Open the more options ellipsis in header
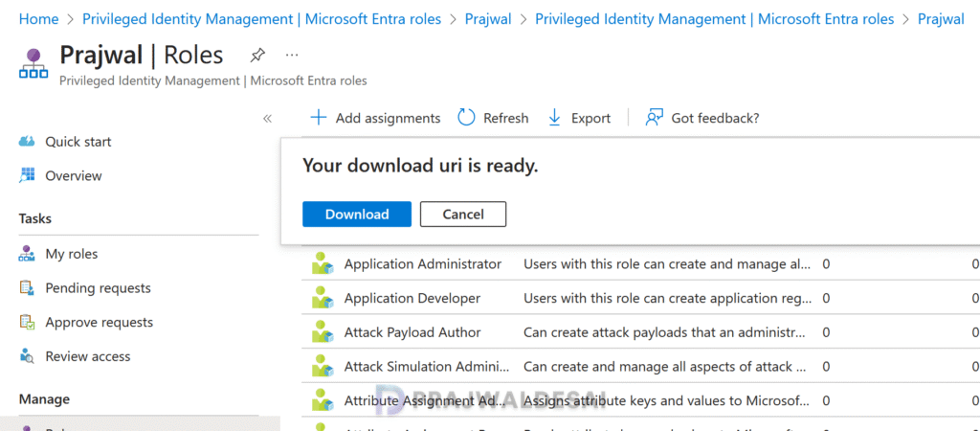The image size is (980, 431). point(292,55)
